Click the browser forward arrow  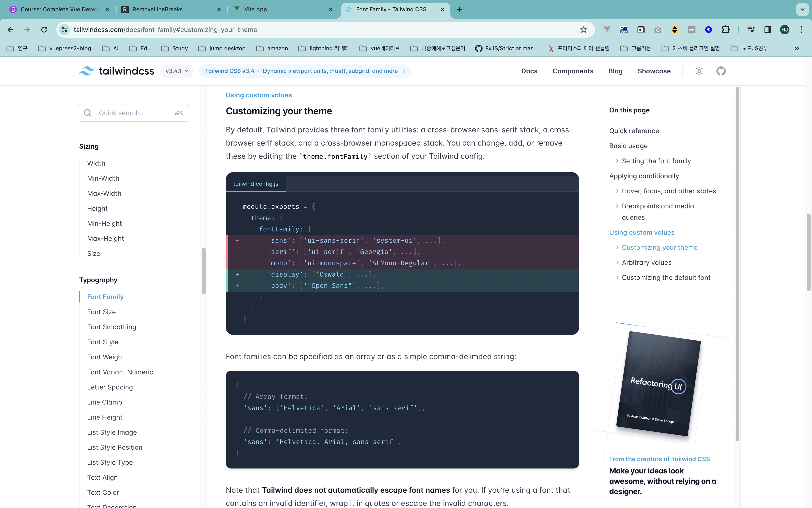[27, 30]
